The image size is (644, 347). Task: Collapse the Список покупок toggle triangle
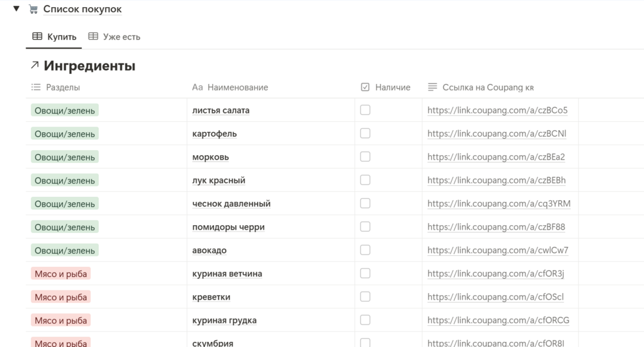(x=17, y=10)
